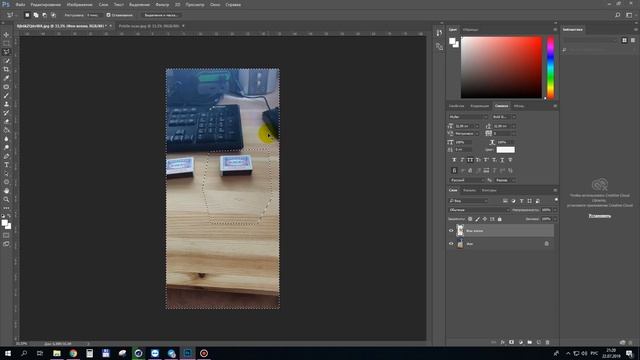The height and width of the screenshot is (360, 640).
Task: Click the delete layer trash icon
Action: (x=547, y=342)
